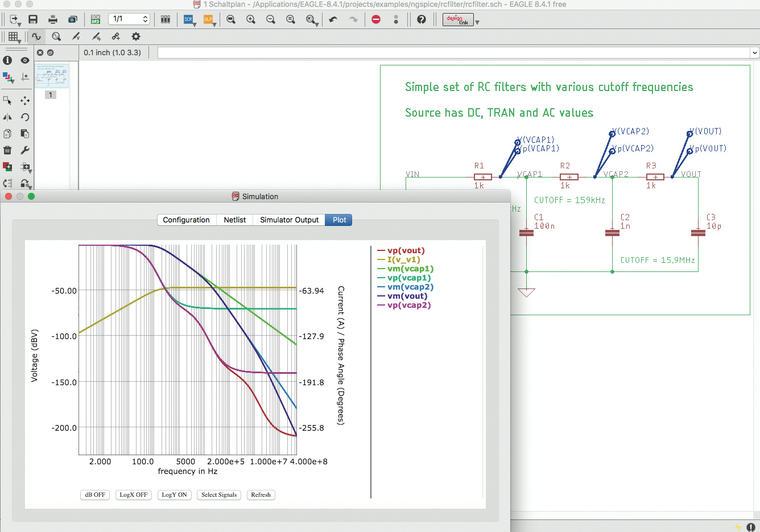Open the Simulator Output tab
Viewport: 760px width, 532px height.
click(x=289, y=220)
